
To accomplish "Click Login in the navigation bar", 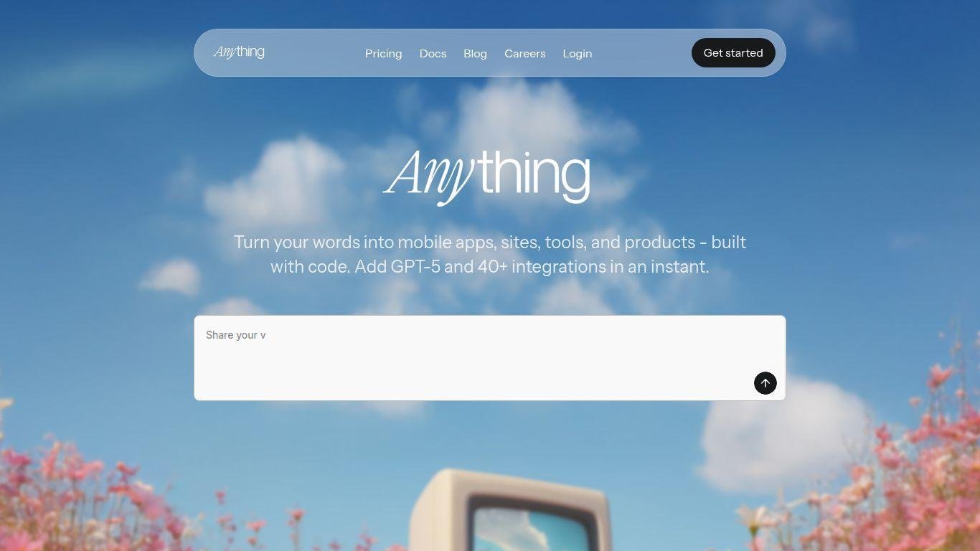I will 577,54.
